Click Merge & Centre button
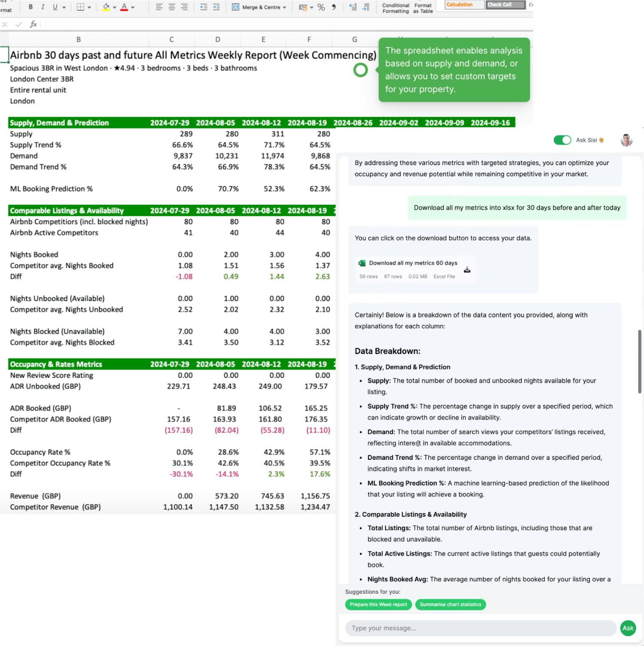Image resolution: width=644 pixels, height=646 pixels. tap(256, 7)
